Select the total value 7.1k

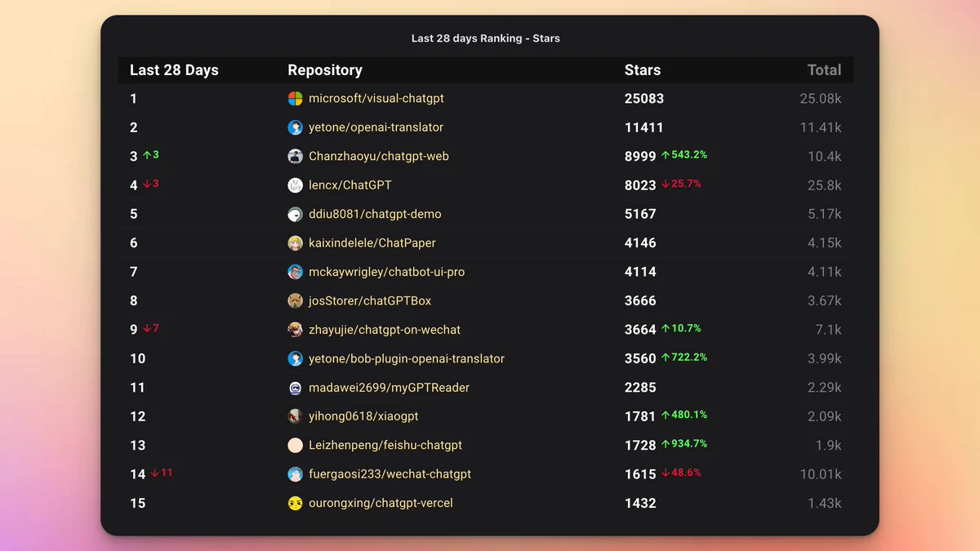click(828, 330)
